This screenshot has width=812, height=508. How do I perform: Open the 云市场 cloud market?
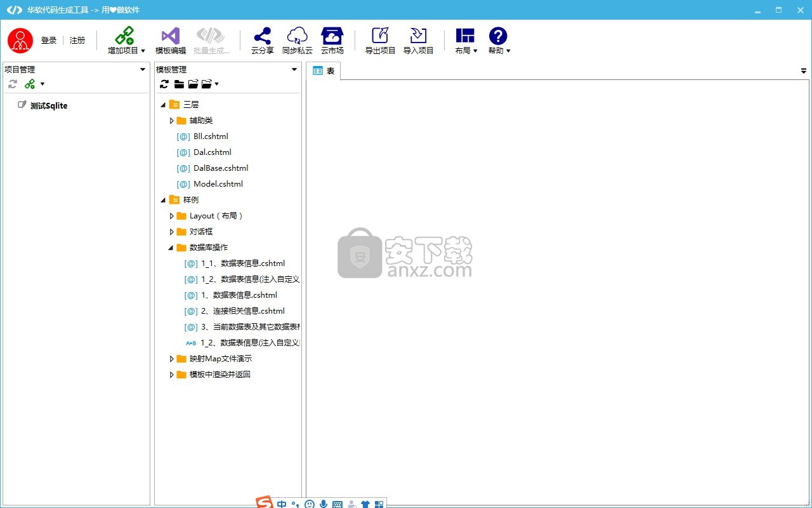pyautogui.click(x=332, y=36)
